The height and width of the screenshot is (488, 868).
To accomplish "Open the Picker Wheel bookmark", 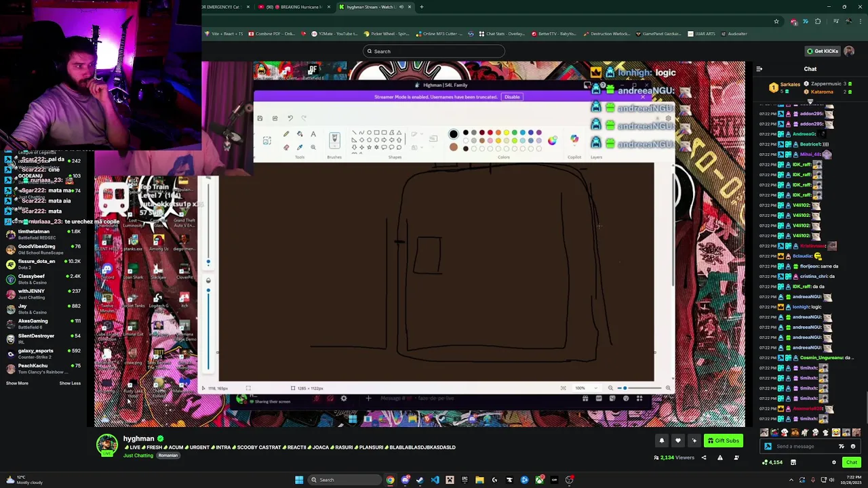I will 387,34.
